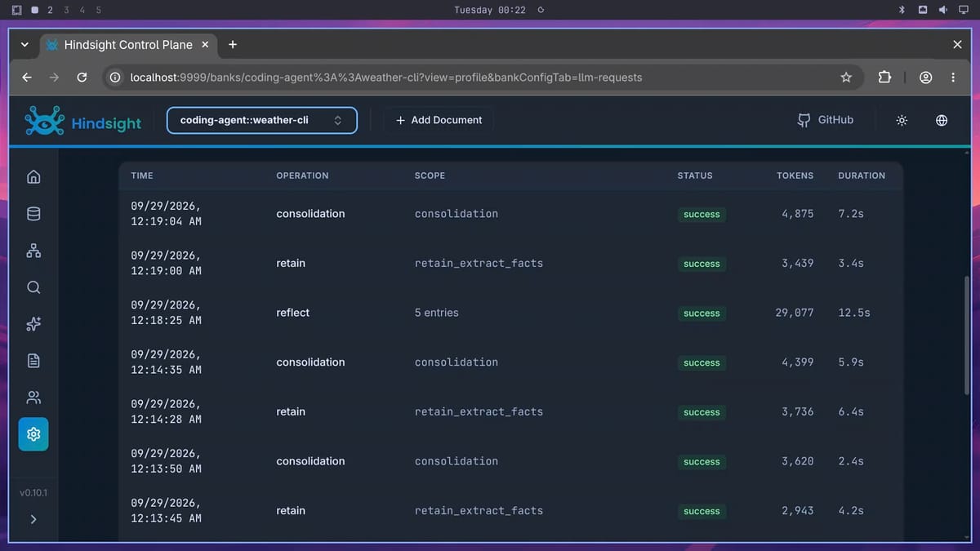The image size is (980, 551).
Task: Open the Bluetooth system tray icon
Action: 902,10
